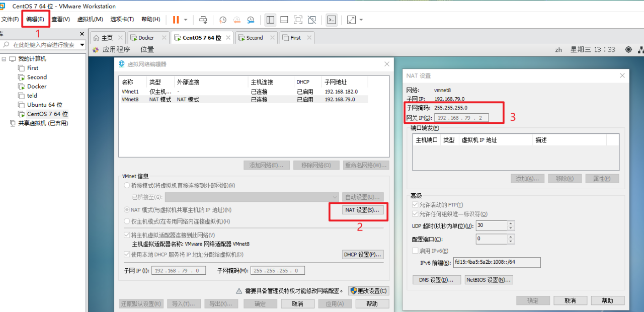Click the 更改设置(C) shield button

point(369,291)
